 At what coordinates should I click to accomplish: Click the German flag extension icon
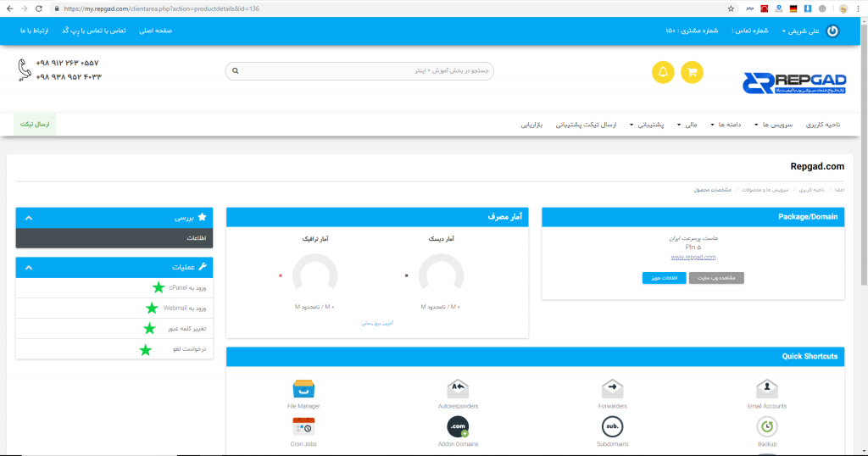pos(793,8)
